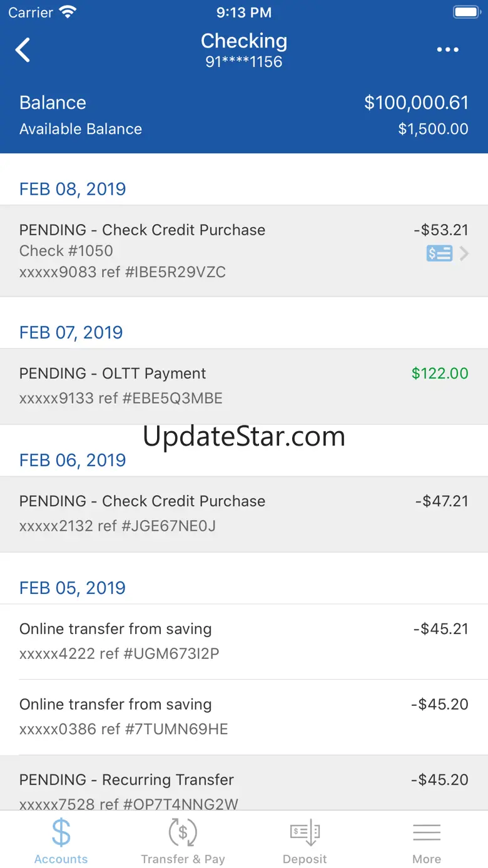
Task: Open the PENDING OLTT Payment transaction
Action: pyautogui.click(x=244, y=386)
